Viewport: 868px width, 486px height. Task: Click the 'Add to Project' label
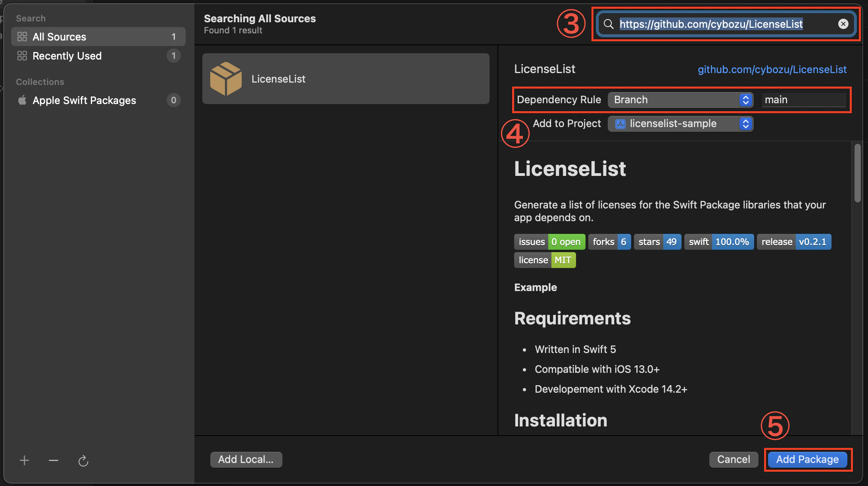(567, 123)
